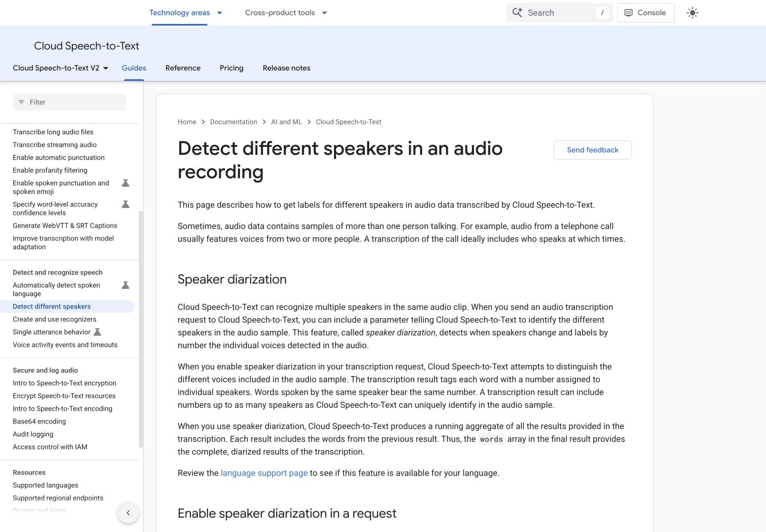The image size is (766, 532).
Task: Open Single utterance behavior page
Action: click(52, 332)
